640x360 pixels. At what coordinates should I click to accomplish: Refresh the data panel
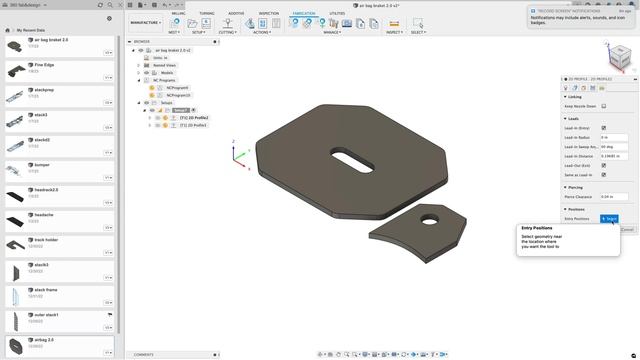[x=100, y=5]
